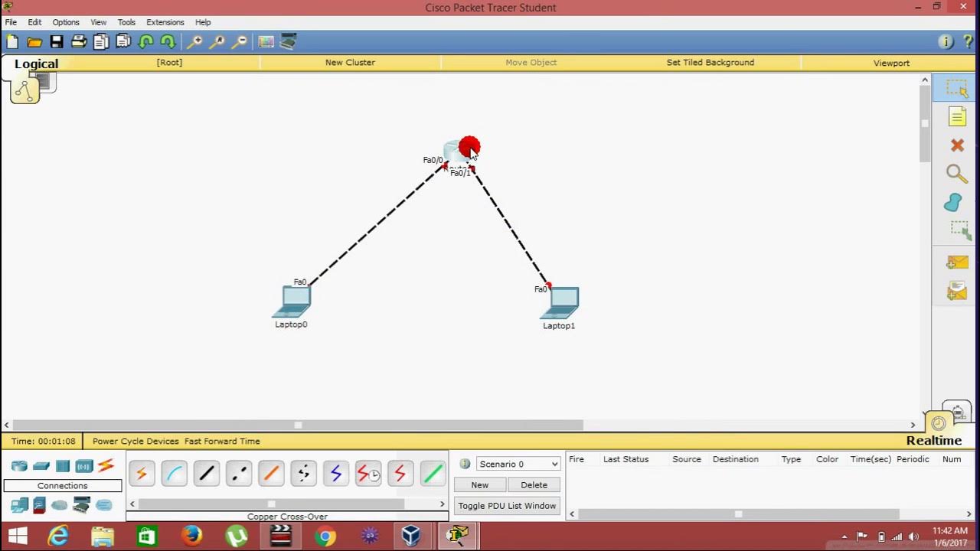Viewport: 980px width, 551px height.
Task: Choose the Switches device category icon
Action: coord(41,466)
